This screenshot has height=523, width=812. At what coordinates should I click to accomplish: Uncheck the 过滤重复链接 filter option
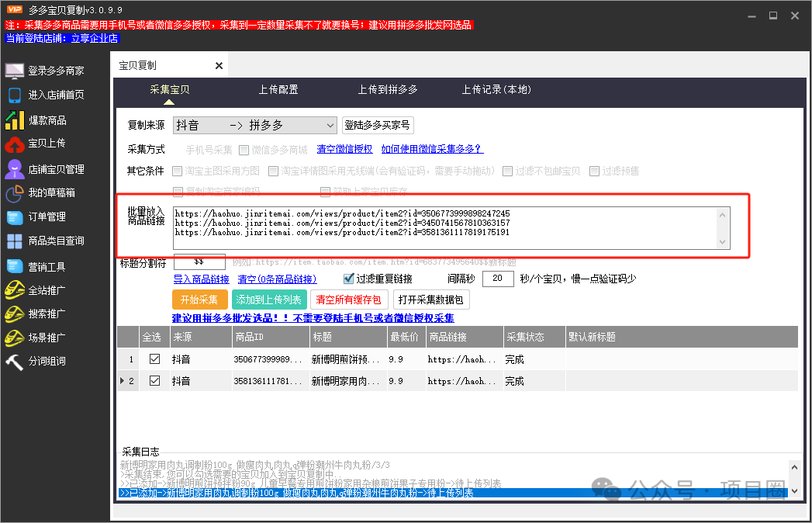click(x=347, y=279)
